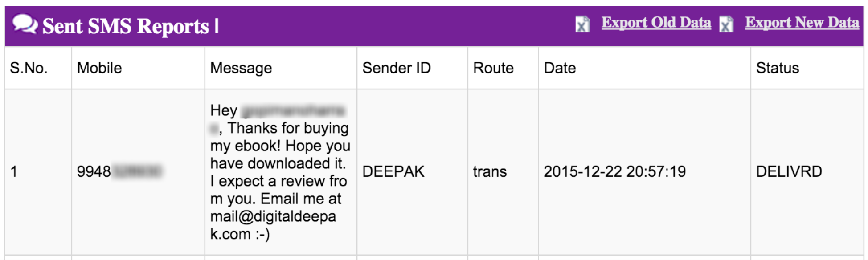Click the chat bubbles icon in header
This screenshot has height=260, width=868.
[x=25, y=24]
